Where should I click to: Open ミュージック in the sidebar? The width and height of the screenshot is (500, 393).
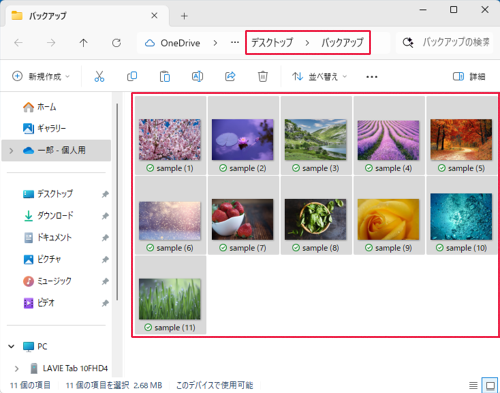(47, 281)
